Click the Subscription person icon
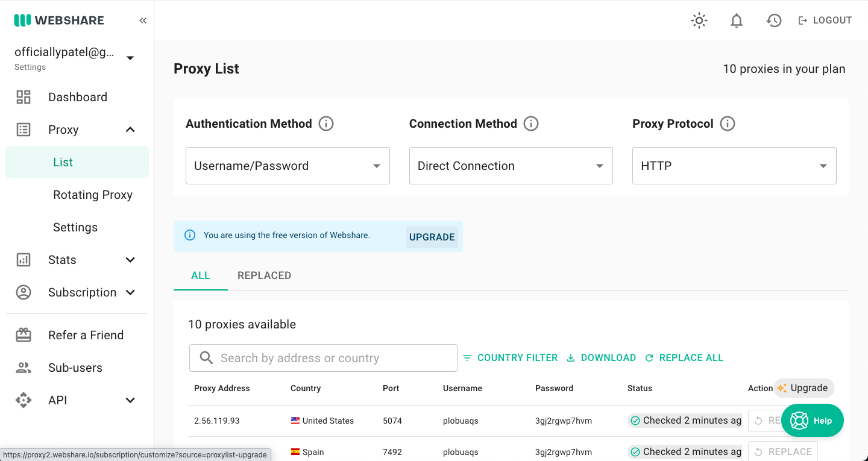Screen dimensions: 868x461 coord(24,292)
